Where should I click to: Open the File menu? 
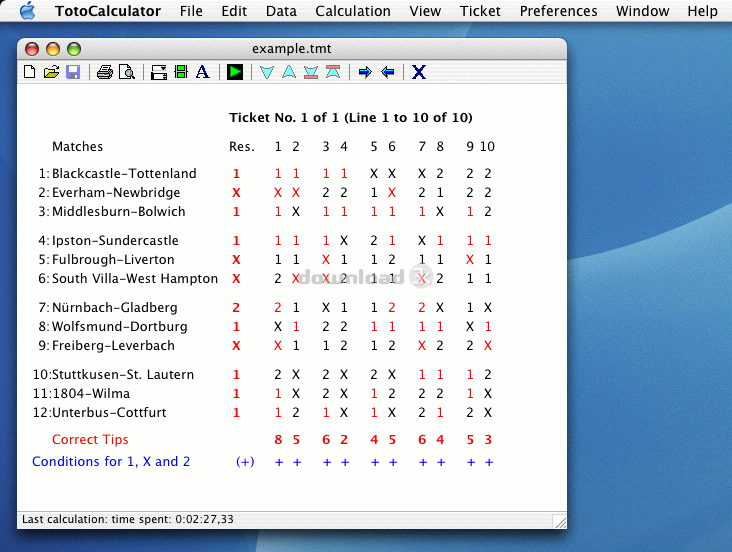[x=191, y=11]
